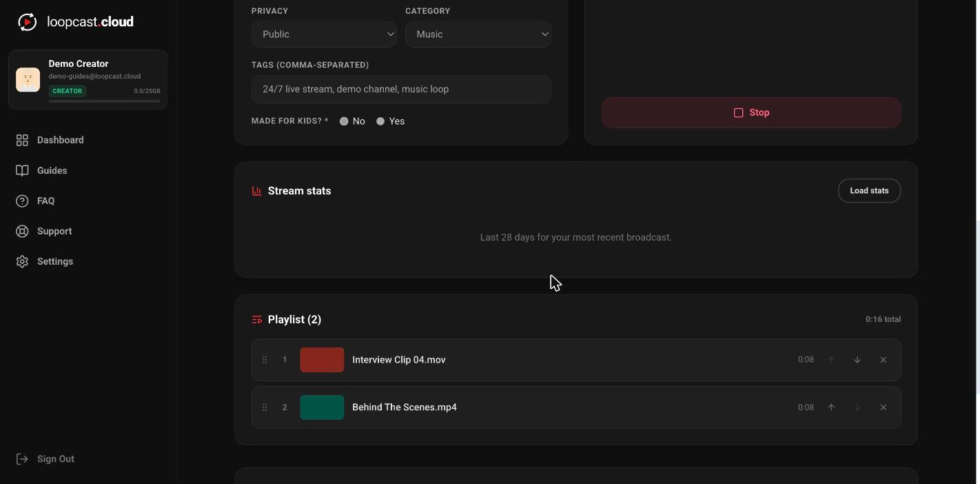Click the Support lifebuoy icon

coord(22,231)
